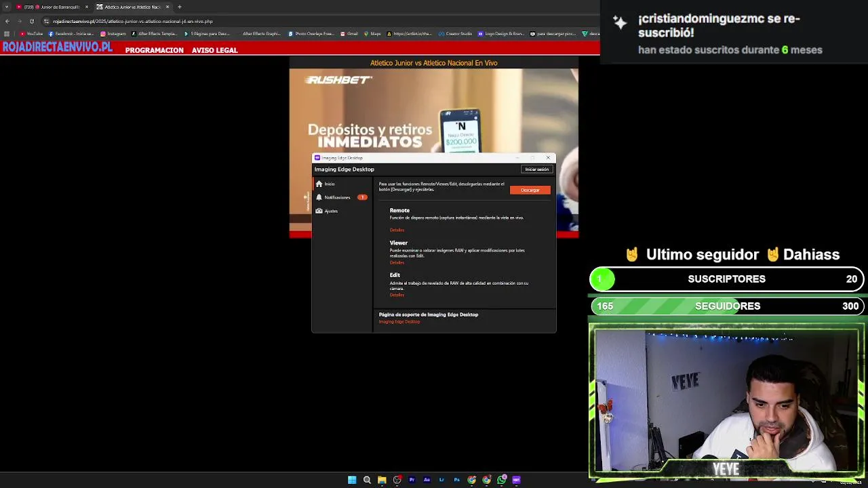Click the ROJADIRECTAENVIVO.PL site logo
Screen dimensions: 868x488
(57, 47)
